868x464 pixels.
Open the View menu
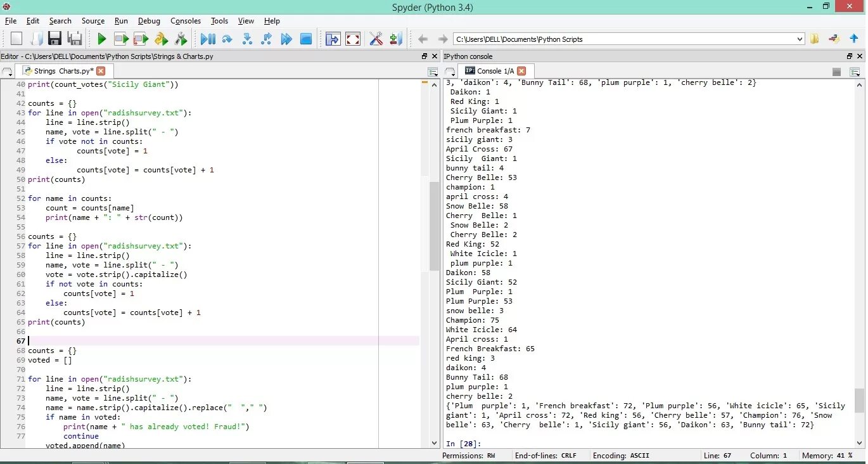[246, 21]
